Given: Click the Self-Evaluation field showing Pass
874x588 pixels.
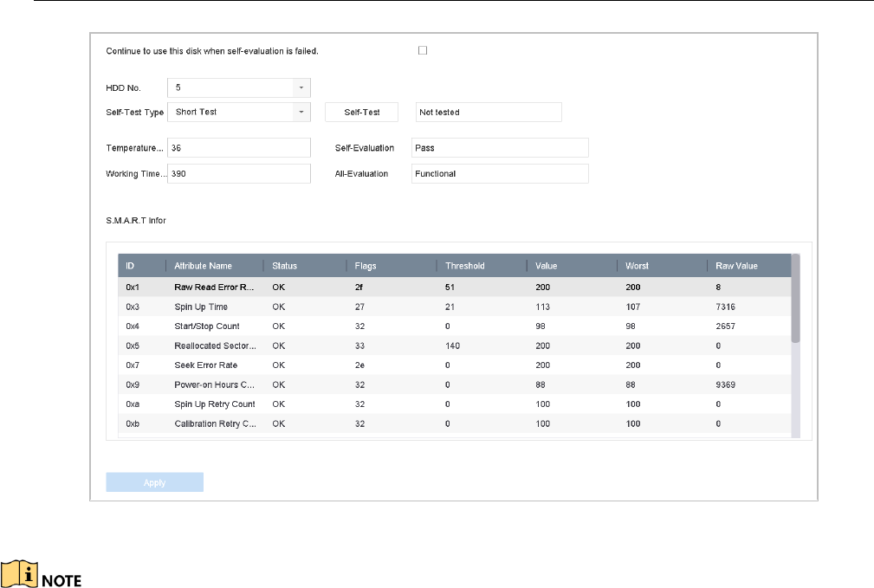Looking at the screenshot, I should 500,148.
